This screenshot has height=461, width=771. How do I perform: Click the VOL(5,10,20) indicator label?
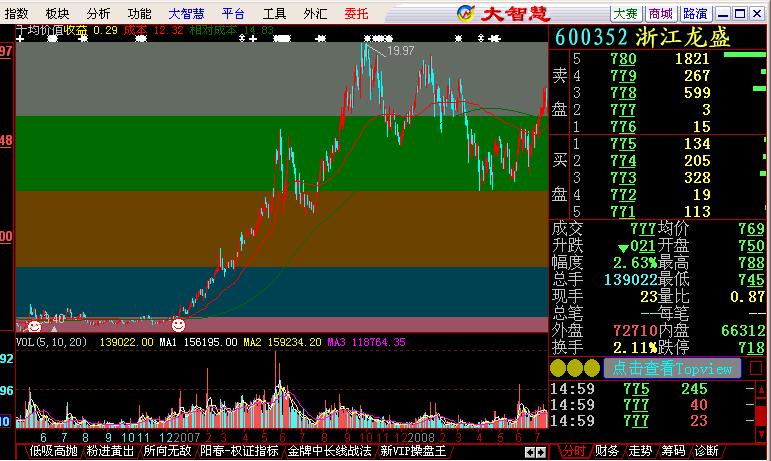coord(52,342)
